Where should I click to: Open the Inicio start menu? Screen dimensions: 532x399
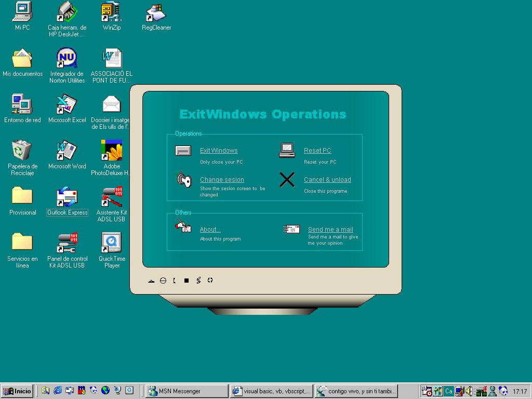(x=17, y=391)
